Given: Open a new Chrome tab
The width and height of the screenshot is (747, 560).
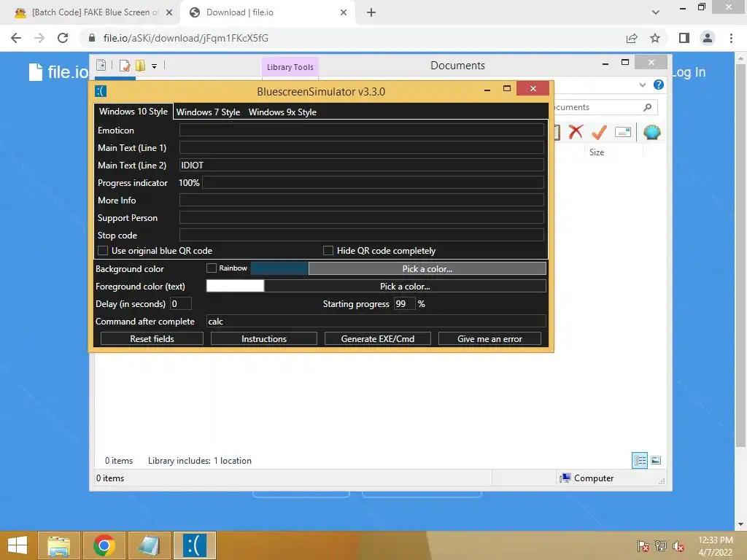Looking at the screenshot, I should click(x=371, y=12).
